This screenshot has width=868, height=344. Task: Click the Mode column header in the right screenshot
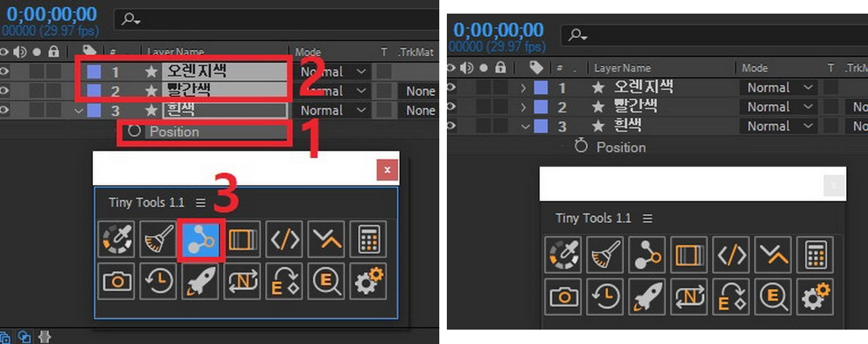pyautogui.click(x=755, y=68)
